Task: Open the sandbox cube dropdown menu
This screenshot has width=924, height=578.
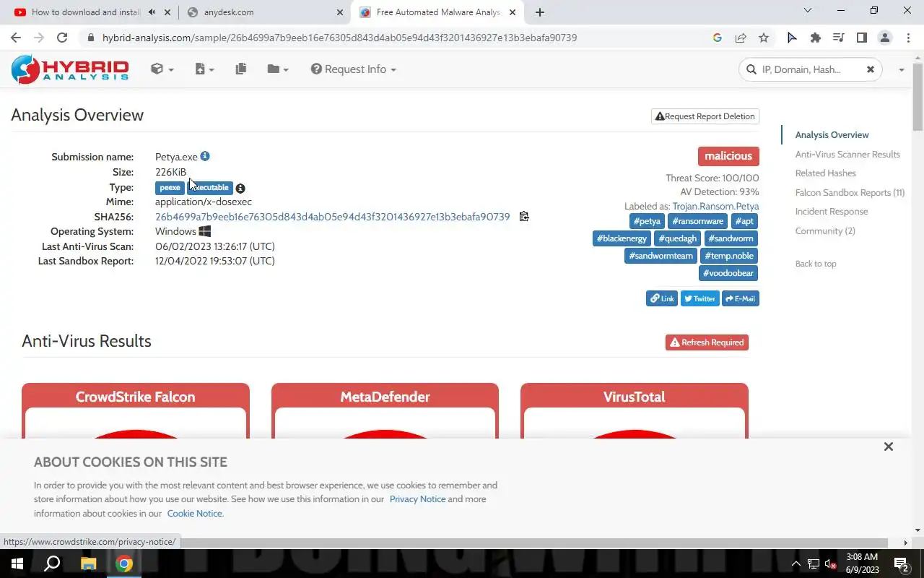Action: point(162,69)
